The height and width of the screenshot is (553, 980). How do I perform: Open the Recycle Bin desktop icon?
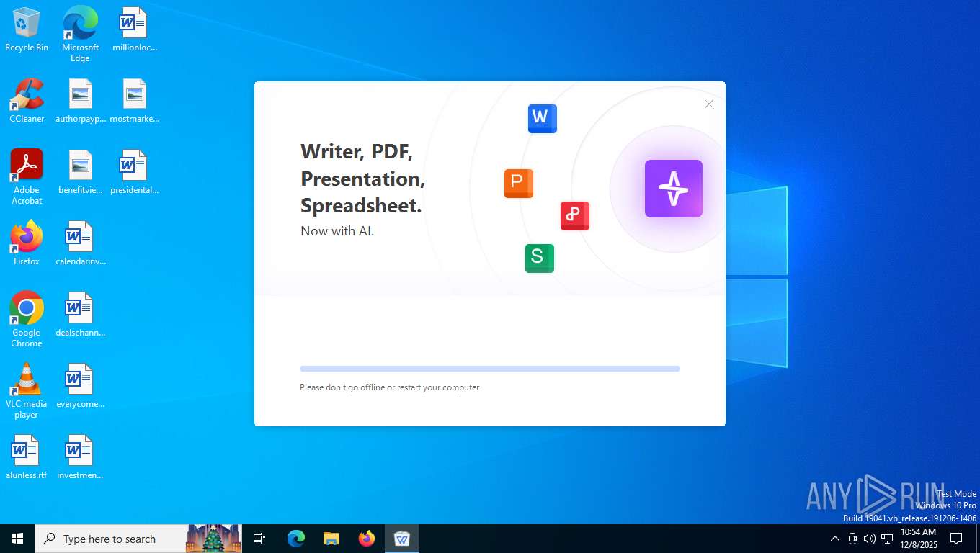tap(27, 30)
